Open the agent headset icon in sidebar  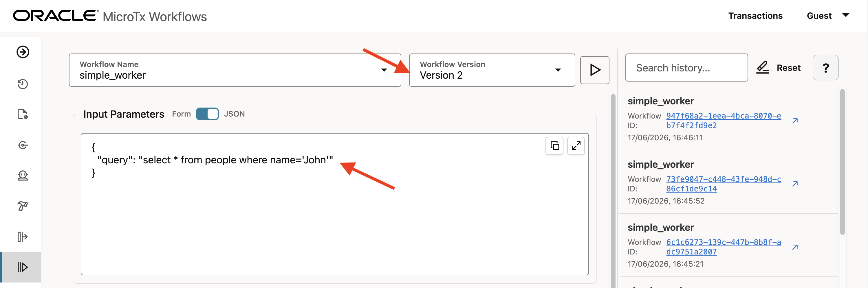pos(23,176)
